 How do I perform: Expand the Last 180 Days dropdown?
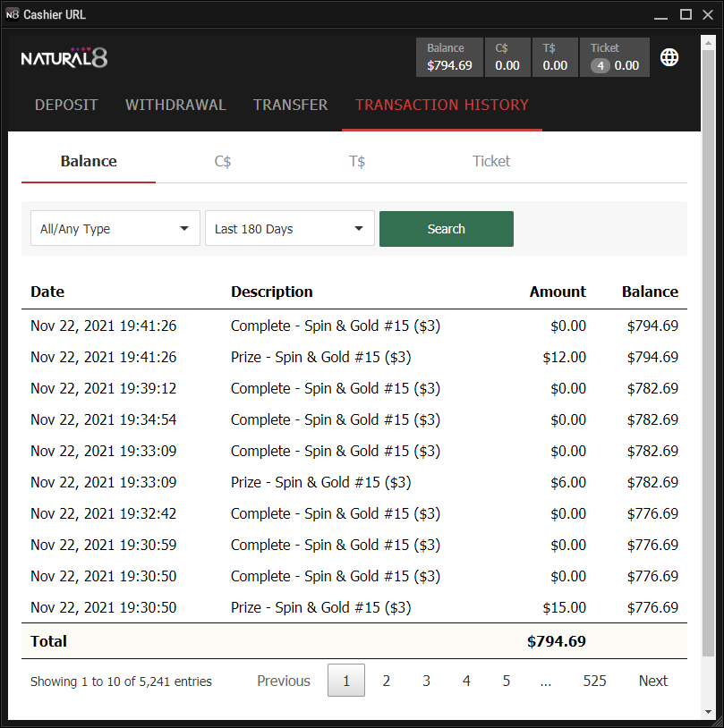[x=289, y=229]
